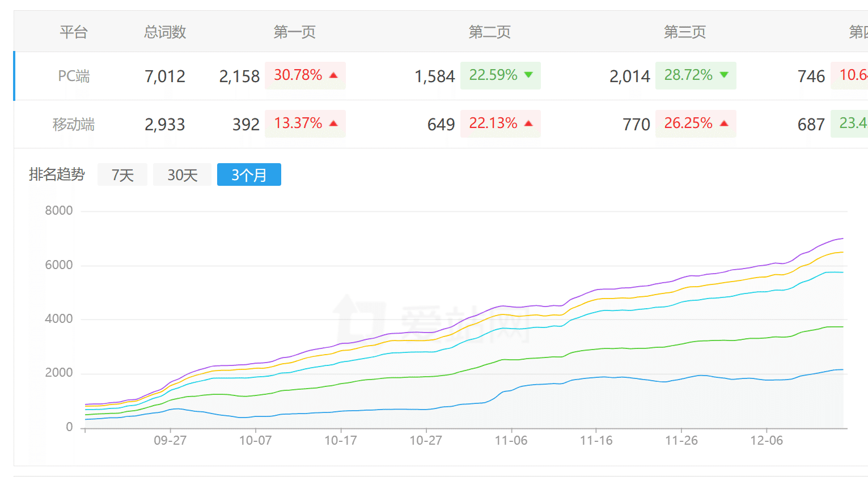This screenshot has width=868, height=477.
Task: Select the 3个月 trend range tab
Action: (x=249, y=174)
